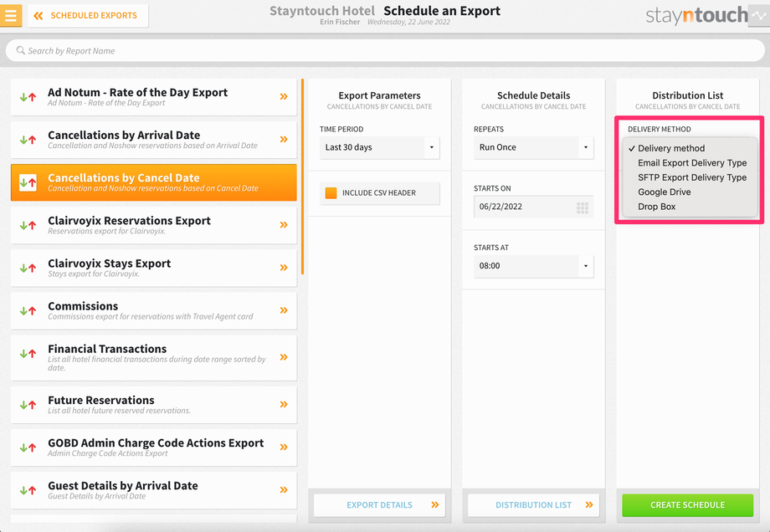Open chevron for Commissions export
This screenshot has height=532, width=770.
pos(284,310)
